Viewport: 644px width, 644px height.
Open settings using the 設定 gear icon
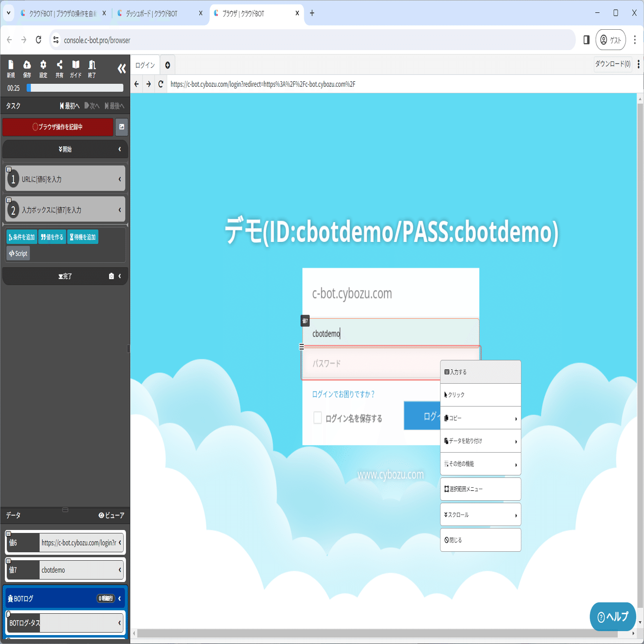point(43,68)
